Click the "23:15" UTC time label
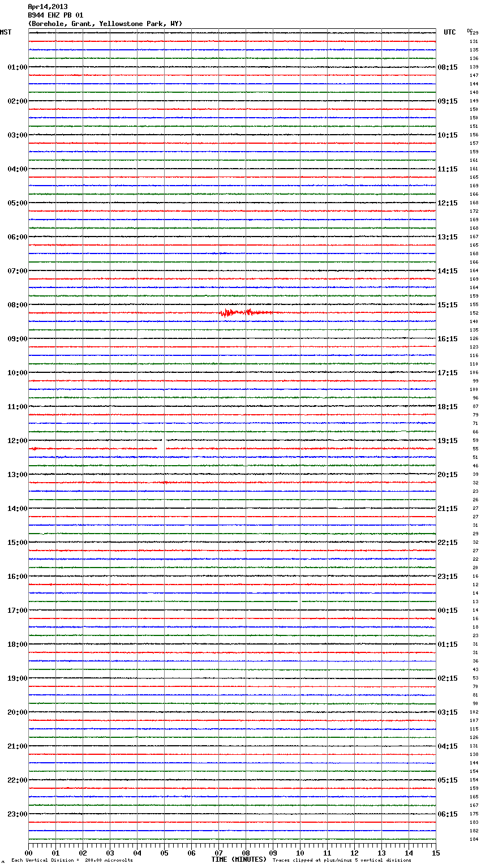This screenshot has height=868, width=481. [x=448, y=577]
